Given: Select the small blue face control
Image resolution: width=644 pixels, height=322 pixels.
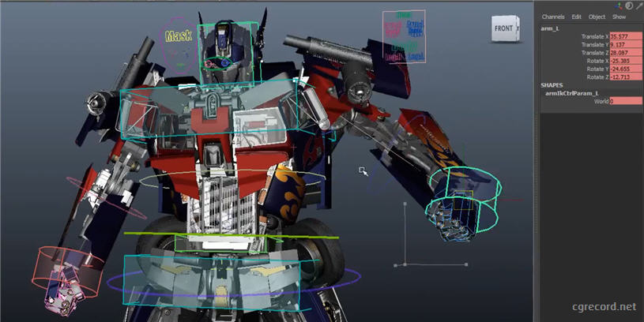Looking at the screenshot, I should coord(224,63).
